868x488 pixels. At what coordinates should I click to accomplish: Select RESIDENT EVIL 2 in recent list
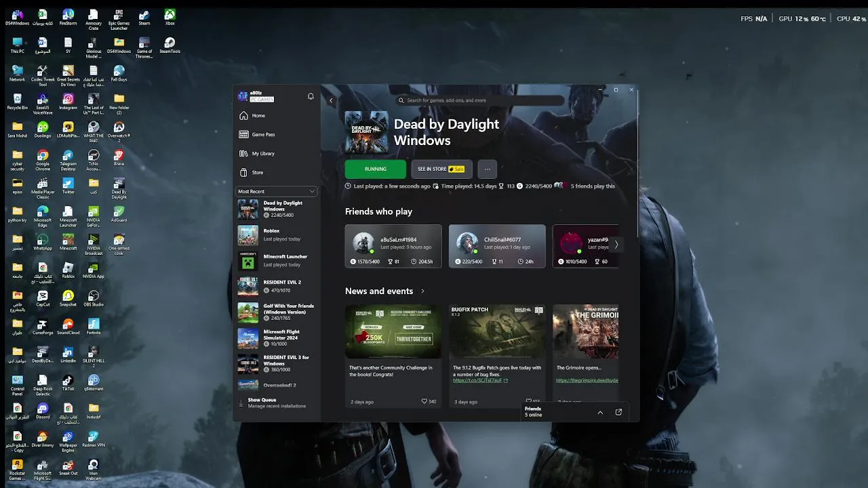[x=277, y=286]
